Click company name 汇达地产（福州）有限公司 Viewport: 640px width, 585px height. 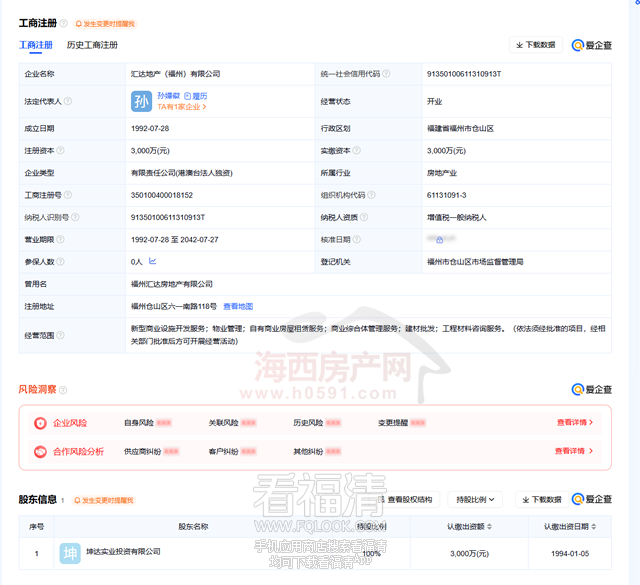click(176, 74)
